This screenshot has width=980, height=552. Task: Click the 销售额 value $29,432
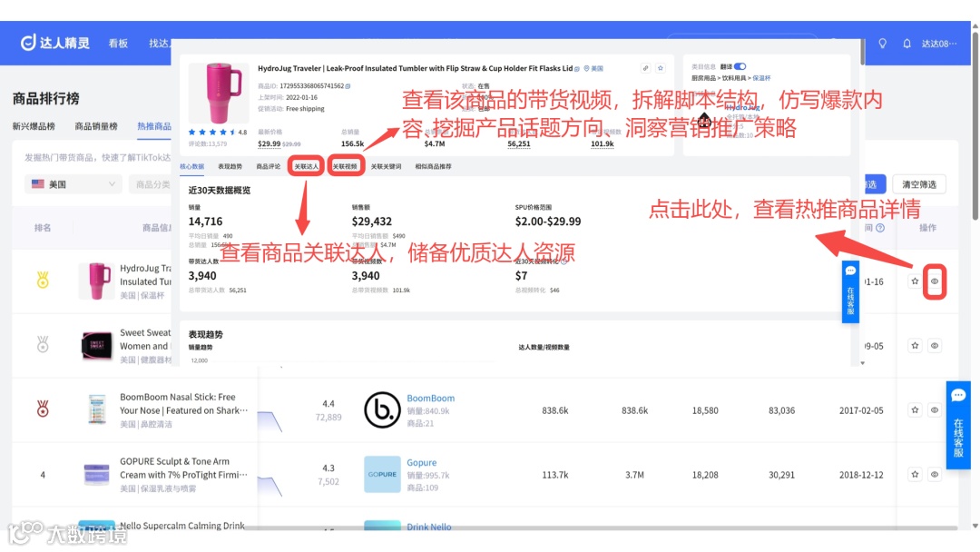click(371, 222)
